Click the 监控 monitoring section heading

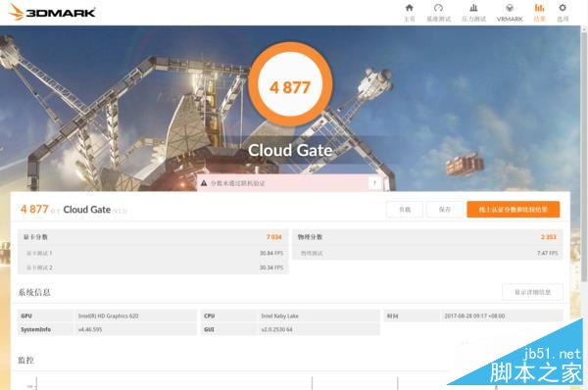click(x=25, y=361)
